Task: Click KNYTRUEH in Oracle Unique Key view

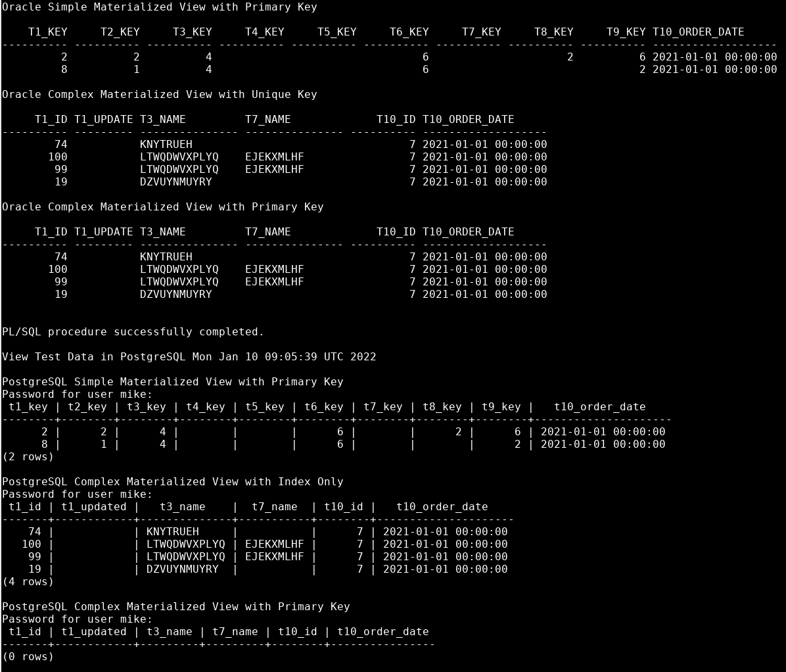Action: click(166, 145)
